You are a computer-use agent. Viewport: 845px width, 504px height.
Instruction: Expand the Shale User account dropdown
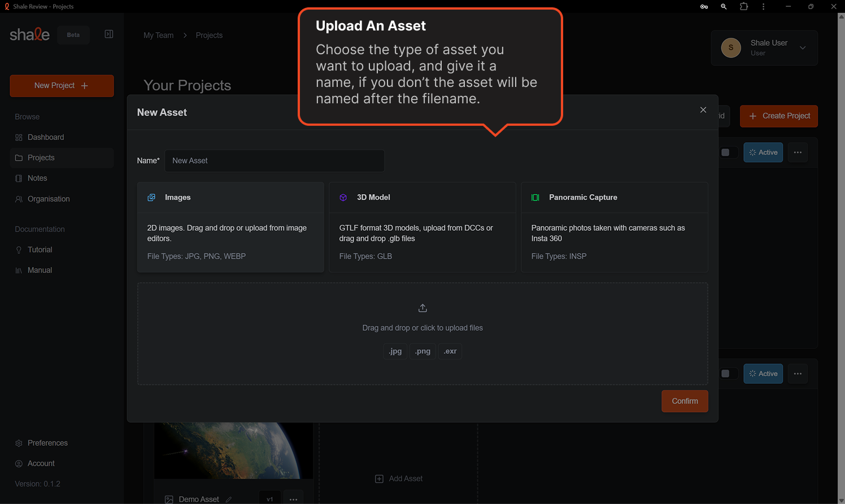pyautogui.click(x=803, y=48)
